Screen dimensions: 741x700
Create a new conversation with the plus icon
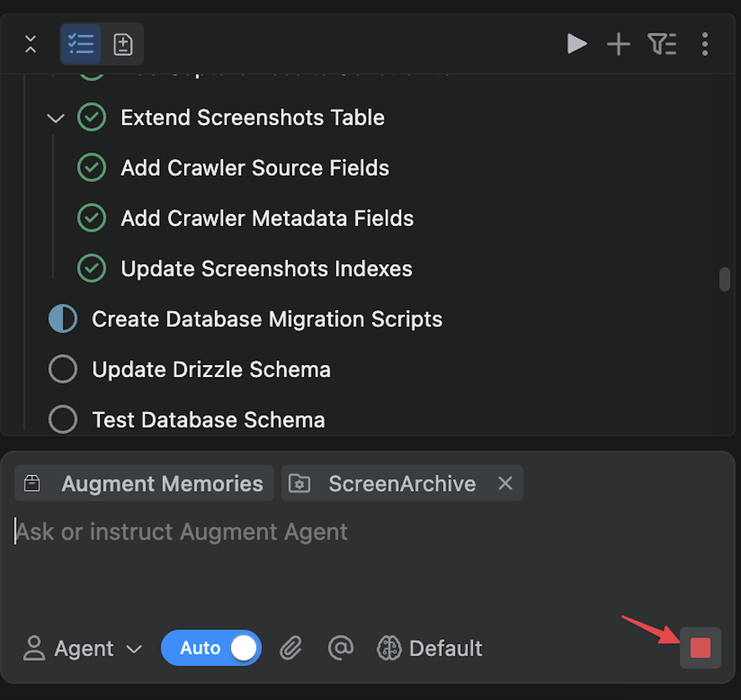[619, 44]
